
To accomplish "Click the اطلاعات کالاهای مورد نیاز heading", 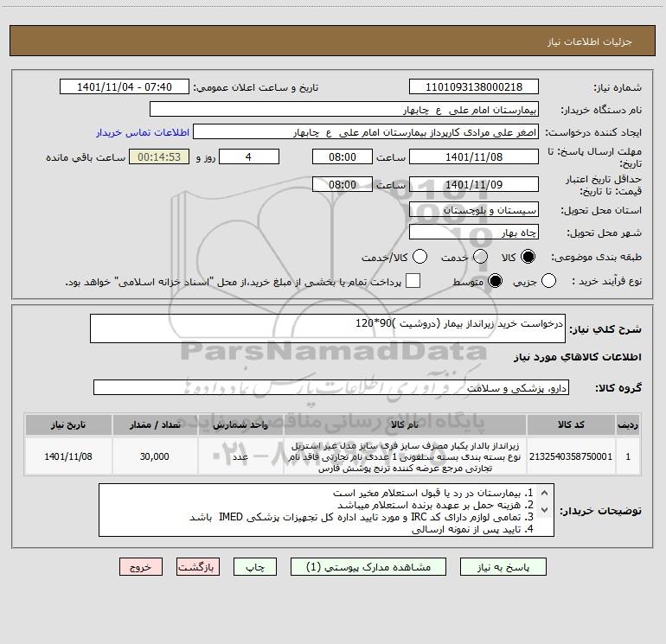I will [578, 357].
